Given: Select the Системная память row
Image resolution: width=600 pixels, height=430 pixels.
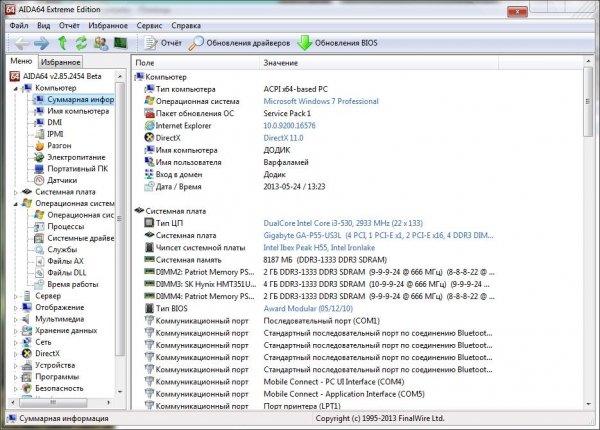Looking at the screenshot, I should click(320, 260).
